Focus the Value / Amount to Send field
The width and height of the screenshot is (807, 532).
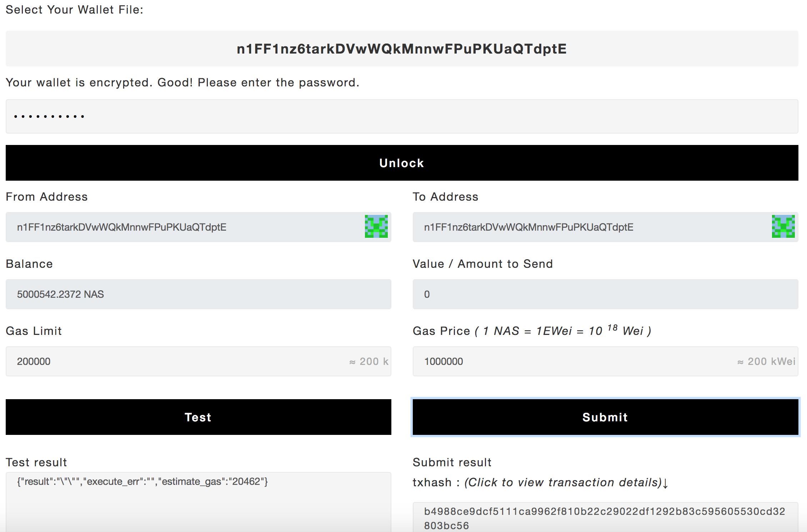click(605, 294)
